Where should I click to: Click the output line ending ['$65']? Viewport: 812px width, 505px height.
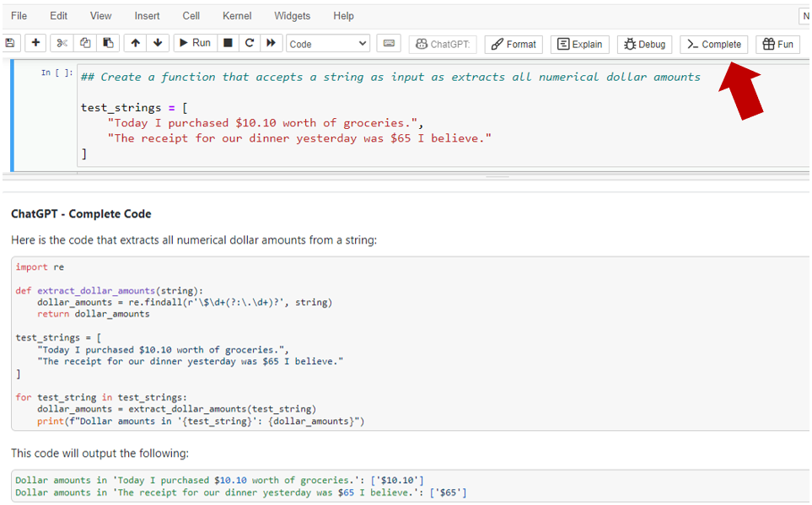241,492
